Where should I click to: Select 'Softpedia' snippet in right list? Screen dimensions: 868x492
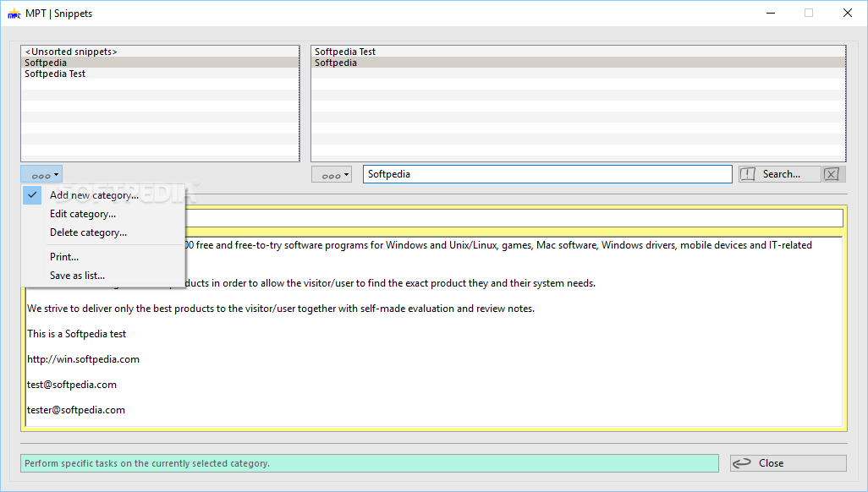578,63
